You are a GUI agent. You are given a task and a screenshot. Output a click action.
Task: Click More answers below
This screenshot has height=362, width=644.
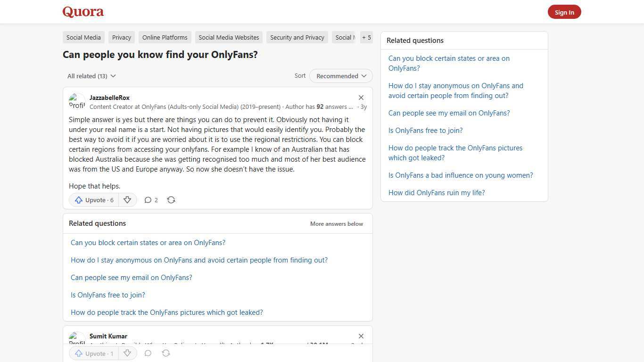336,223
